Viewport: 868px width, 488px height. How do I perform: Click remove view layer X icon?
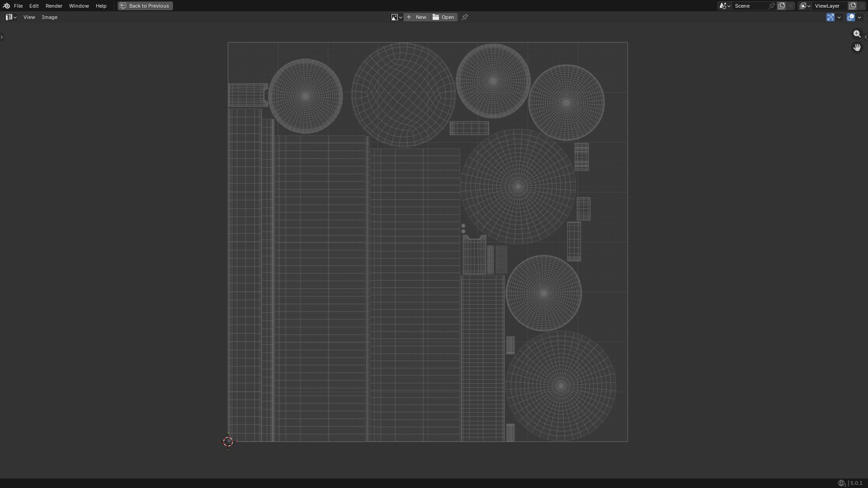(862, 6)
